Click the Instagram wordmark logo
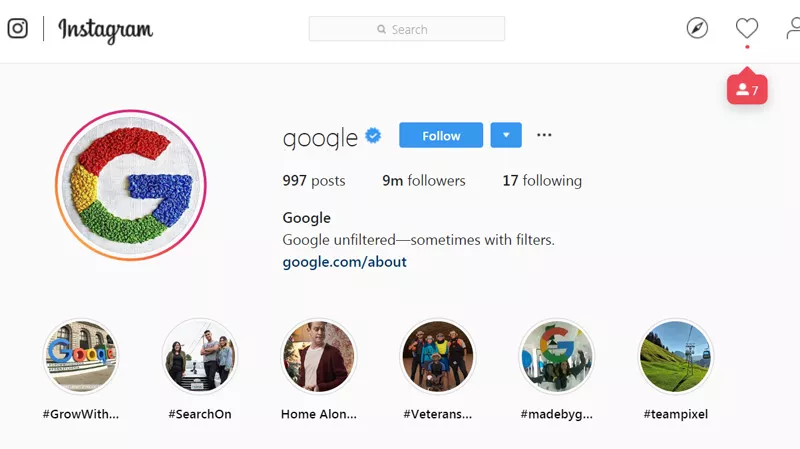Screen dimensions: 800x449 coord(106,30)
